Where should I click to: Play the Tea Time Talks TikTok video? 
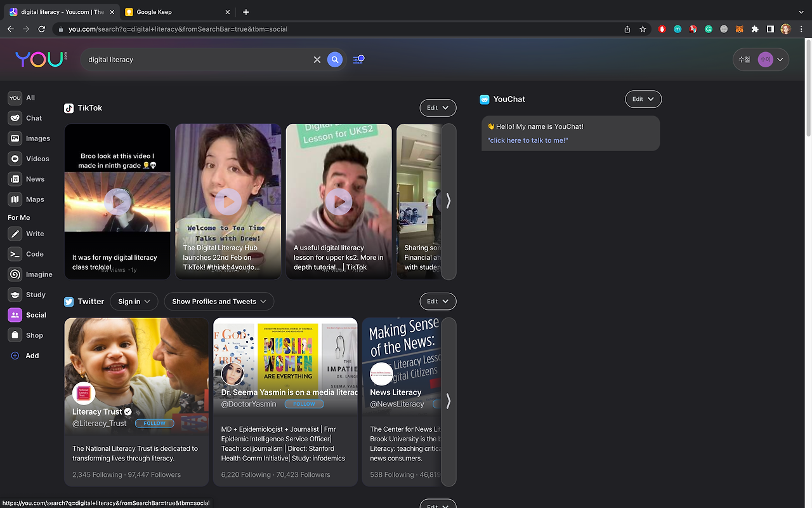coord(228,202)
